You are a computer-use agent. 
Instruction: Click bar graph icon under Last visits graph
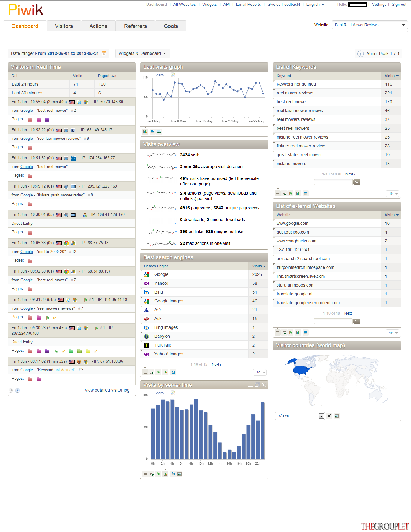[x=145, y=132]
